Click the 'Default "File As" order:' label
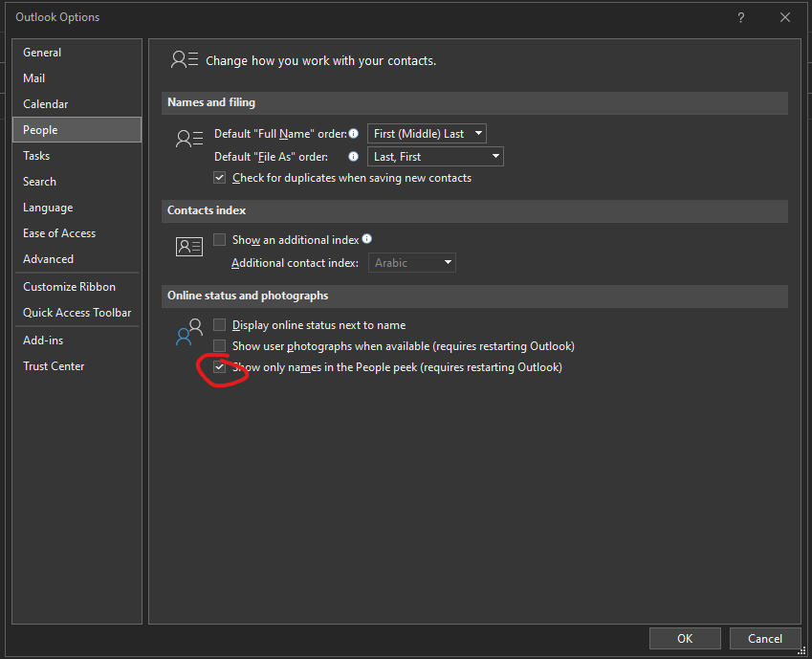The width and height of the screenshot is (812, 659). pyautogui.click(x=271, y=157)
